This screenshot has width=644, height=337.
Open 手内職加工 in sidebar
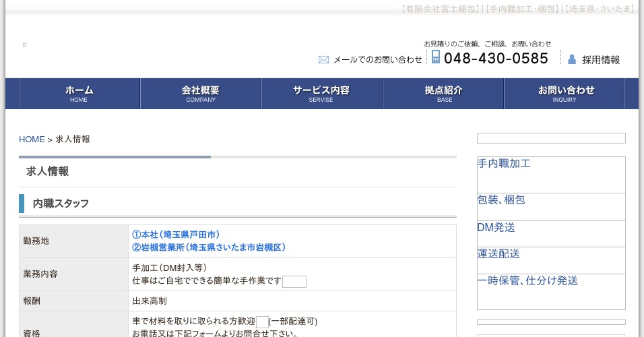tap(504, 164)
